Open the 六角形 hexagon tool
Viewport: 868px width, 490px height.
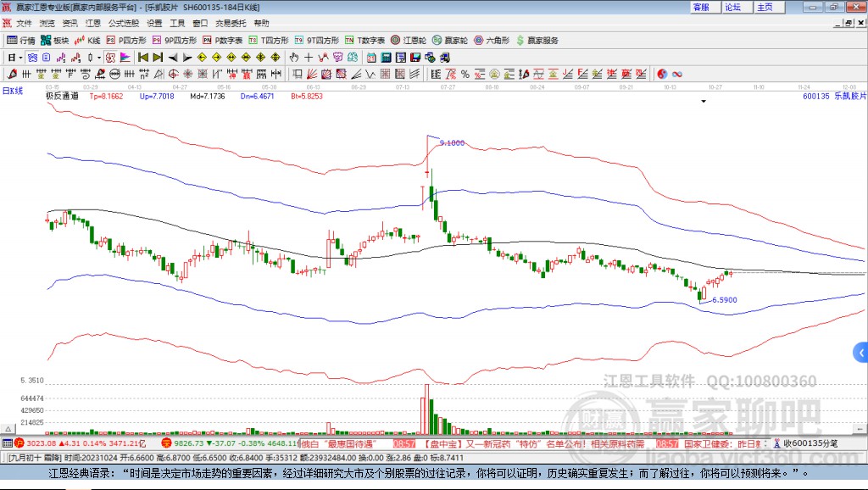[x=492, y=41]
